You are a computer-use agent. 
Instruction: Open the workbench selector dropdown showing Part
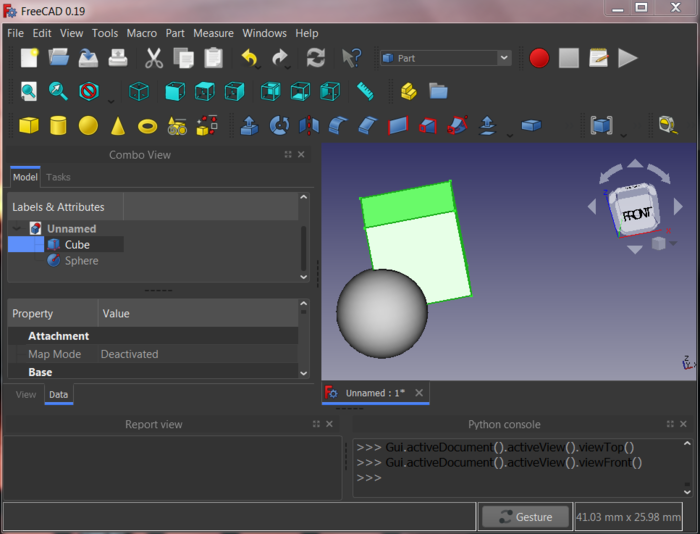[x=445, y=58]
